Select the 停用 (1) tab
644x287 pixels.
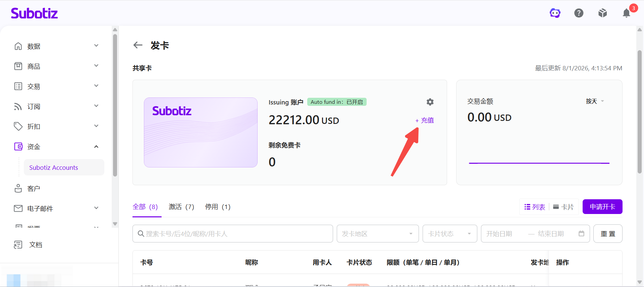coord(218,207)
